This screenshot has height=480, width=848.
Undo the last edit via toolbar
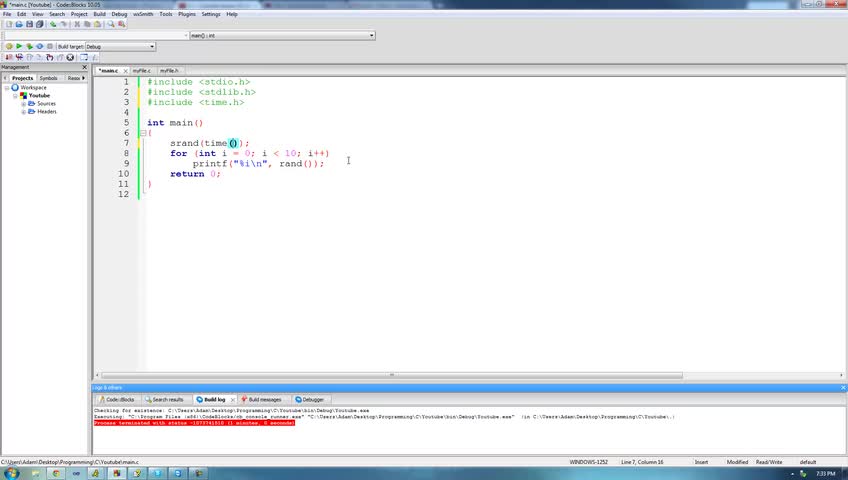pos(53,24)
